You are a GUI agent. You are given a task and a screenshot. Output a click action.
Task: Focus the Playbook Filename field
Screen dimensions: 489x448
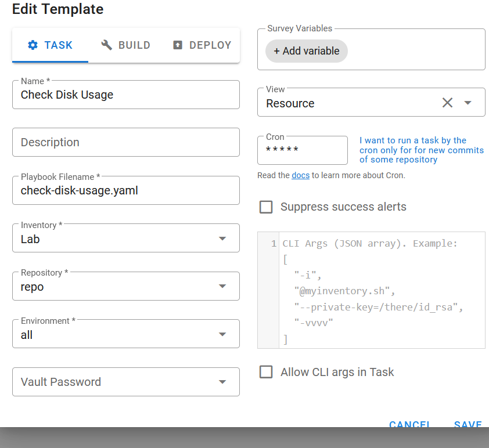click(x=126, y=190)
